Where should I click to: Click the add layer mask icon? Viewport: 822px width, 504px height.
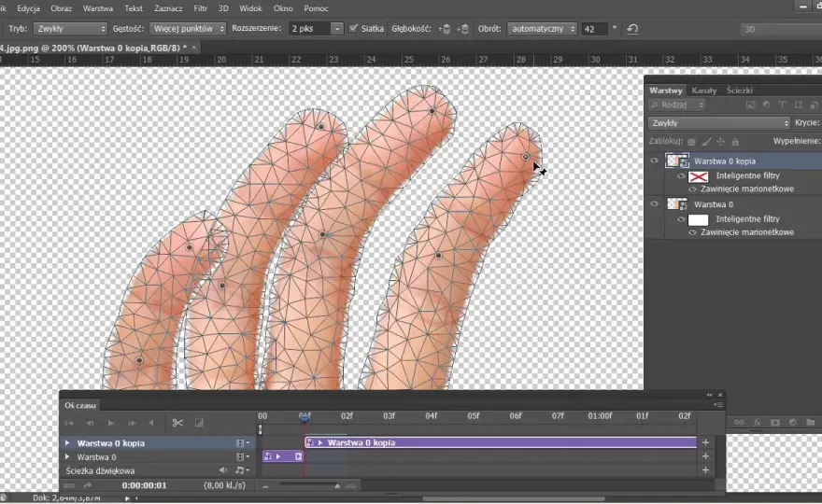click(775, 422)
